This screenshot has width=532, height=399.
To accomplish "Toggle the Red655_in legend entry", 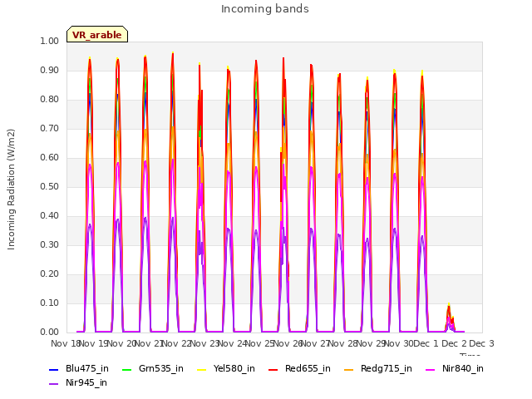I will tap(299, 368).
